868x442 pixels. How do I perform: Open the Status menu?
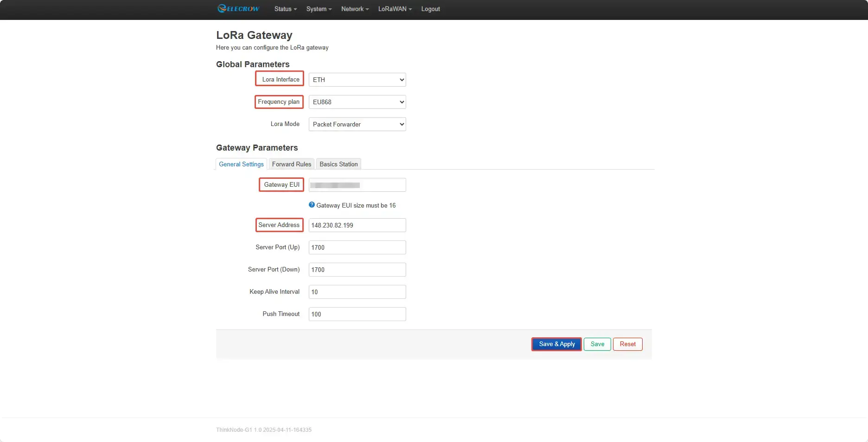[285, 9]
